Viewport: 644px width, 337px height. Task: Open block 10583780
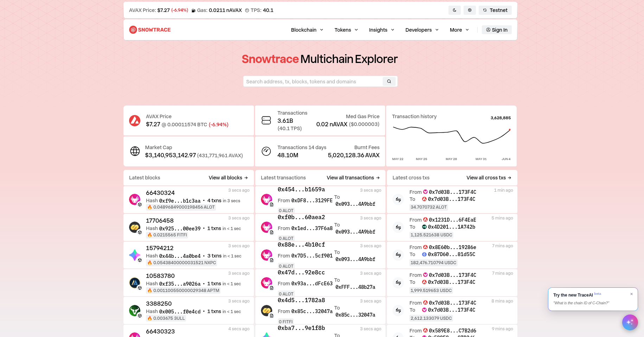coord(160,276)
